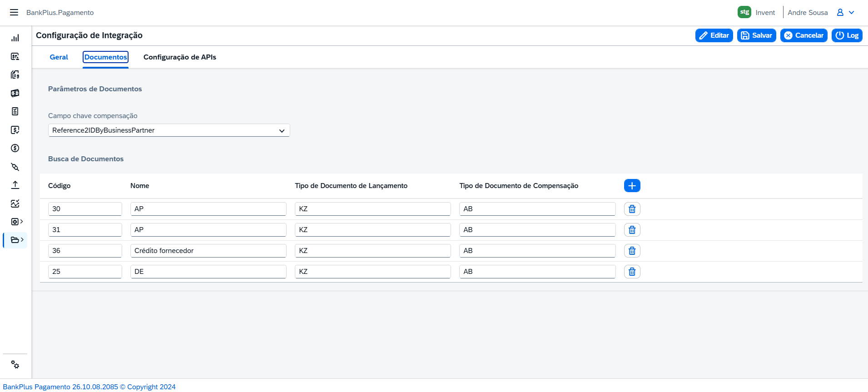Click the Parâmetros de Documentos heading
Viewport: 868px width, 392px height.
click(95, 89)
